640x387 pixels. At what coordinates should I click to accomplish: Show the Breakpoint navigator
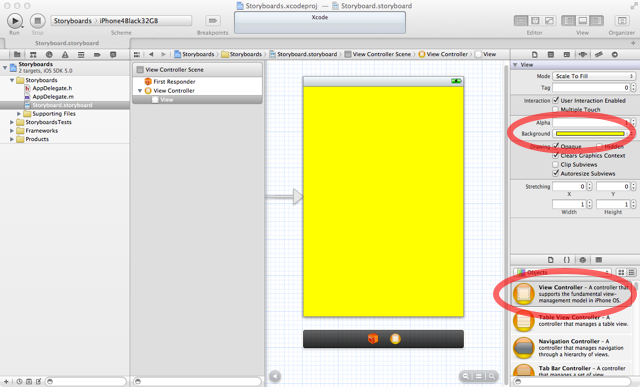click(97, 54)
